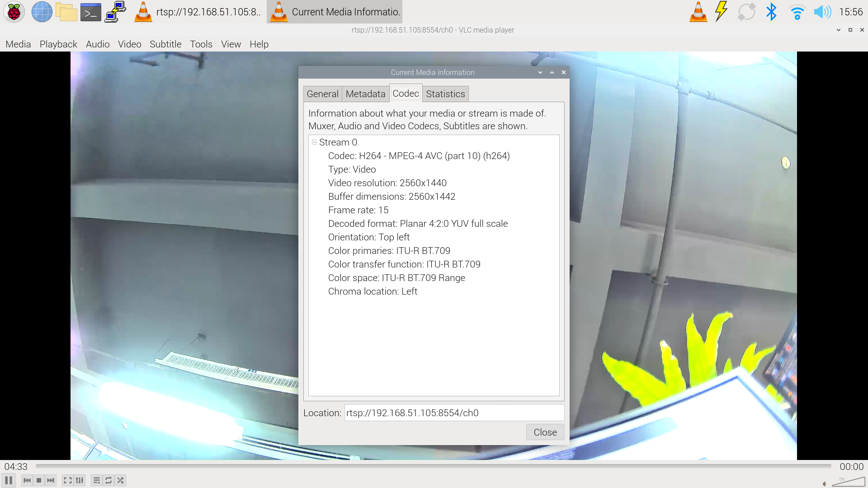This screenshot has width=868, height=488.
Task: Open the Subtitle menu
Action: coord(165,44)
